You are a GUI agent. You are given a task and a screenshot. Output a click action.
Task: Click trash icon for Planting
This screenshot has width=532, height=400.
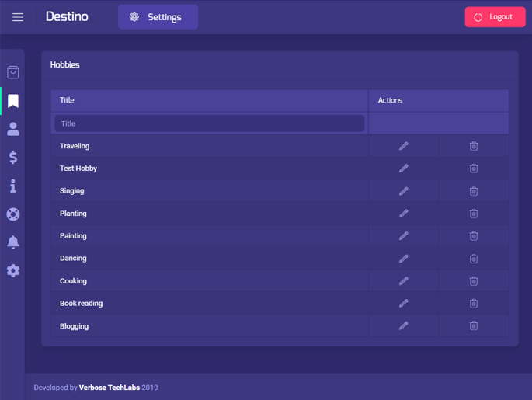click(x=474, y=214)
